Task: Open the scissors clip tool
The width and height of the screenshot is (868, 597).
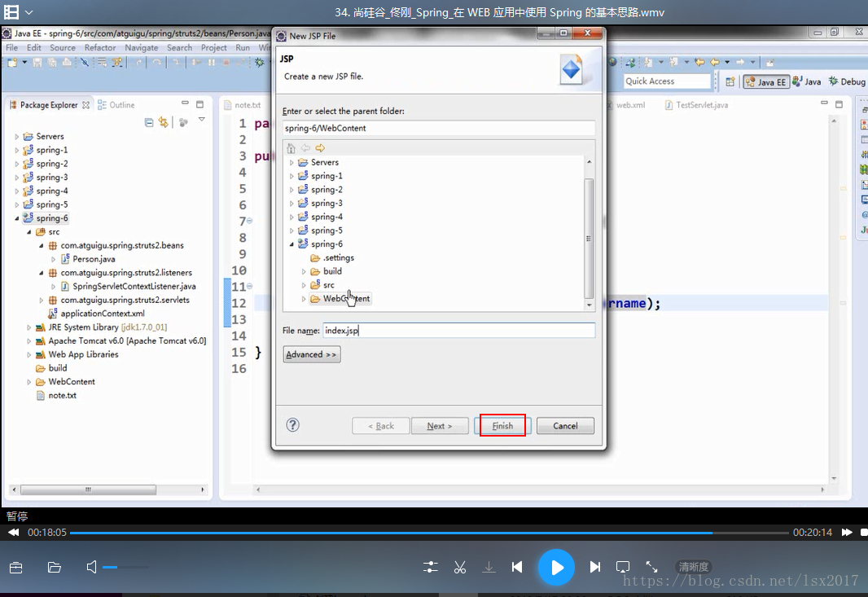Action: [460, 567]
